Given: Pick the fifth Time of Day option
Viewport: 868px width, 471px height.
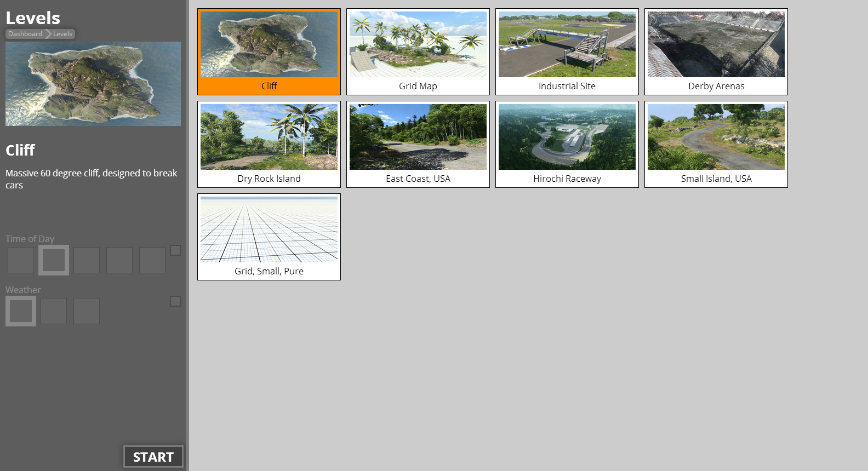Looking at the screenshot, I should pyautogui.click(x=152, y=260).
